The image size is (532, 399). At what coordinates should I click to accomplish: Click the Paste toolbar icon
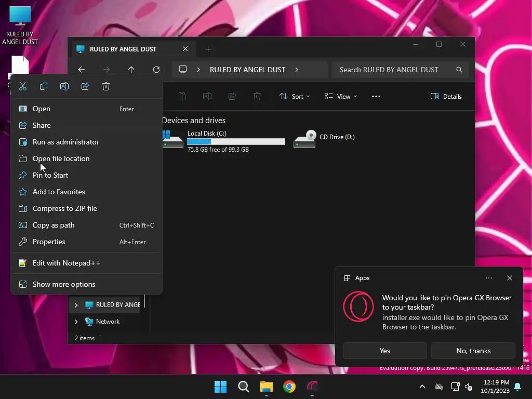pyautogui.click(x=182, y=96)
